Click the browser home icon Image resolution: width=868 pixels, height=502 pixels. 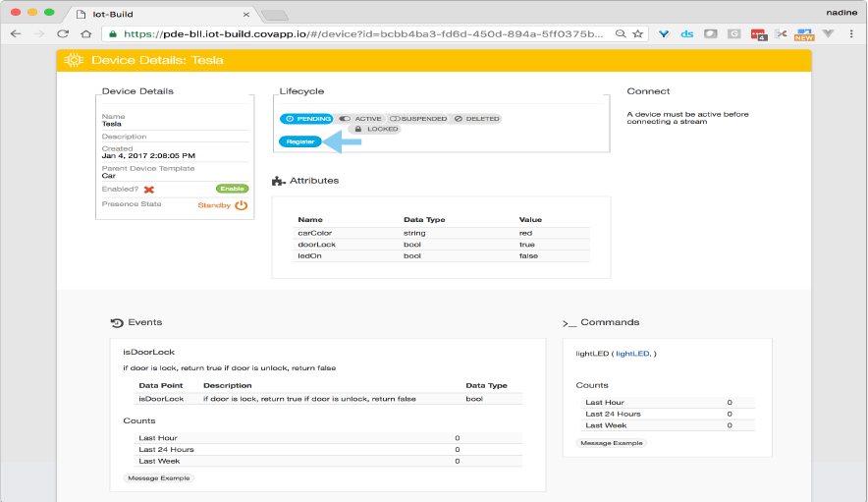point(86,33)
